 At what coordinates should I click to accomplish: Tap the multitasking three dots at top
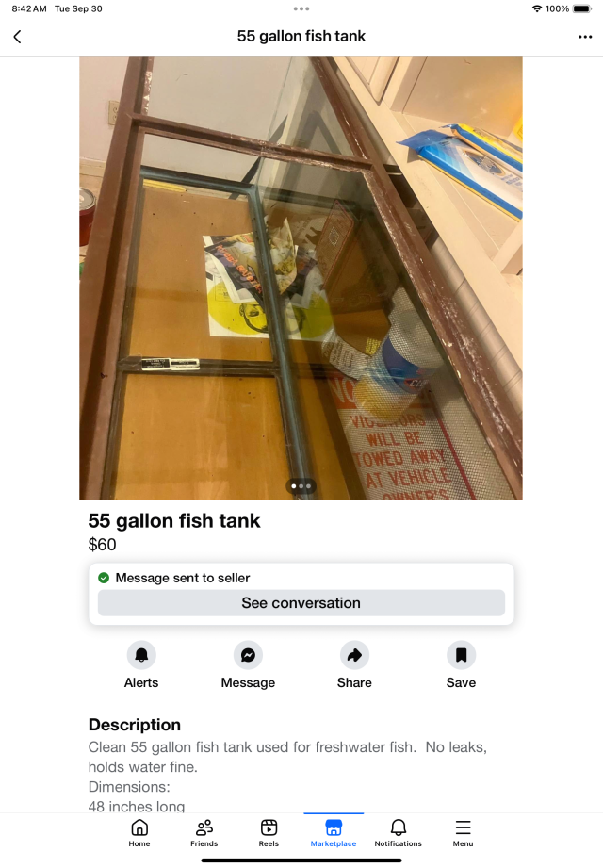pos(301,8)
